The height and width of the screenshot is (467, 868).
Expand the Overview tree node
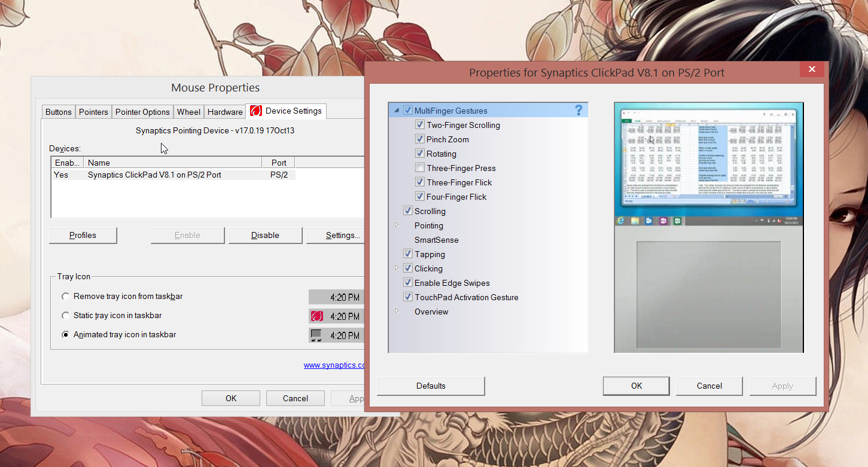click(397, 311)
